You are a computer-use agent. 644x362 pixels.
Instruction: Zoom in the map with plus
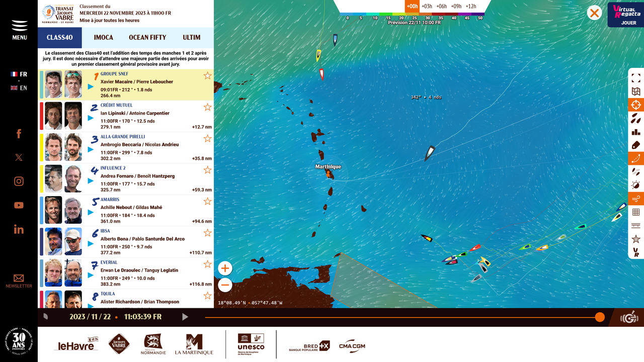[x=225, y=268]
